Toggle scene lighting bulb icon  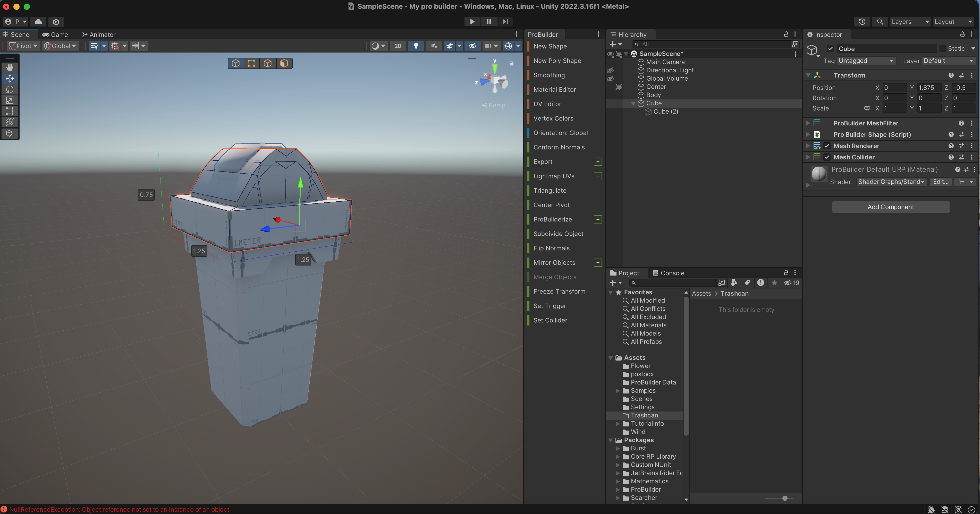[416, 46]
